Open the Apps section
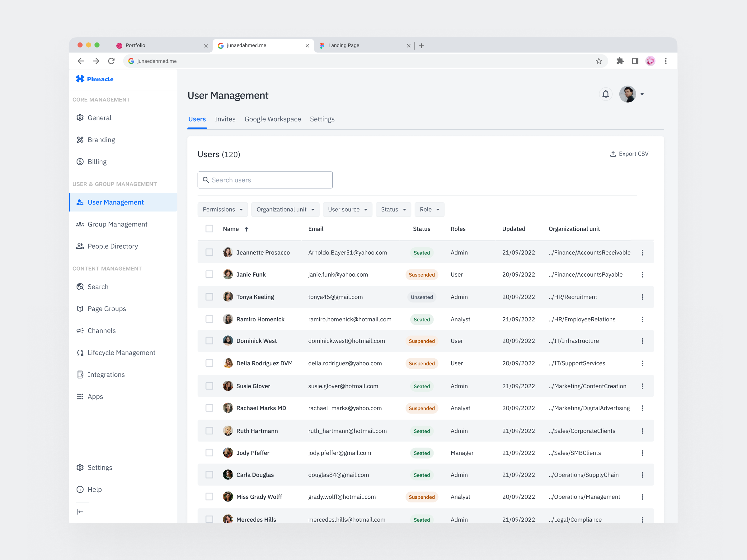This screenshot has height=560, width=747. [x=95, y=396]
